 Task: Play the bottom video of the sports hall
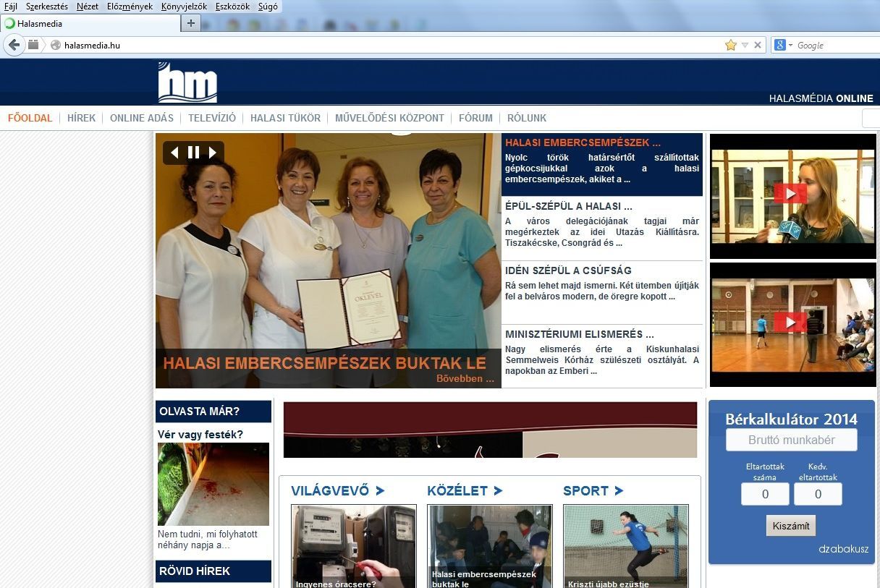790,323
